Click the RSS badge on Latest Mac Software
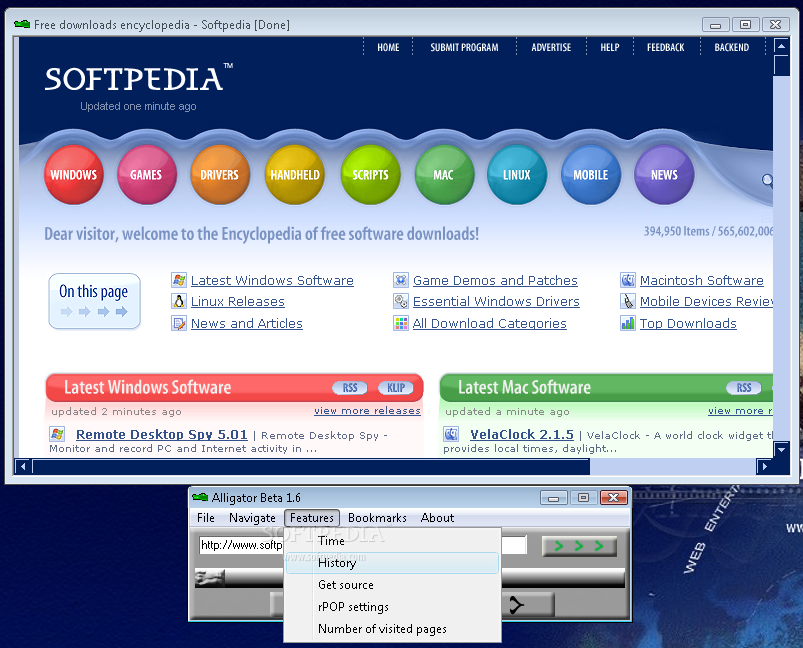The width and height of the screenshot is (803, 648). 744,388
